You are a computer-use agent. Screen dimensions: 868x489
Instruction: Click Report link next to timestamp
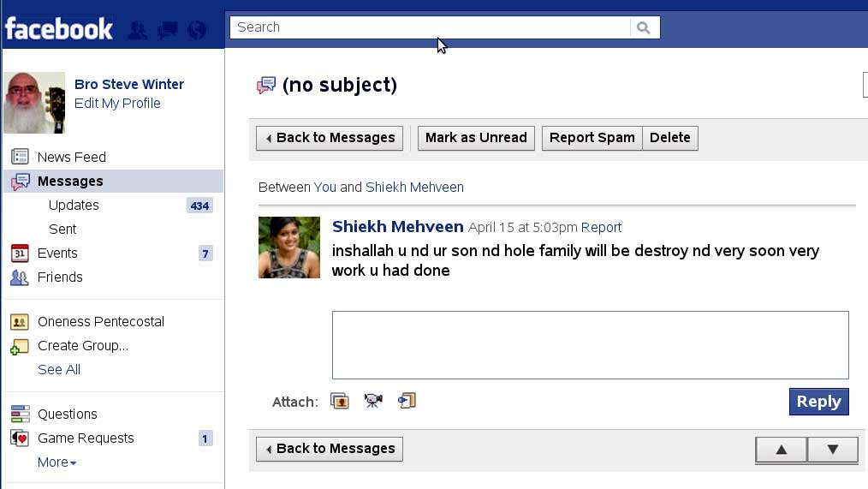pyautogui.click(x=601, y=228)
